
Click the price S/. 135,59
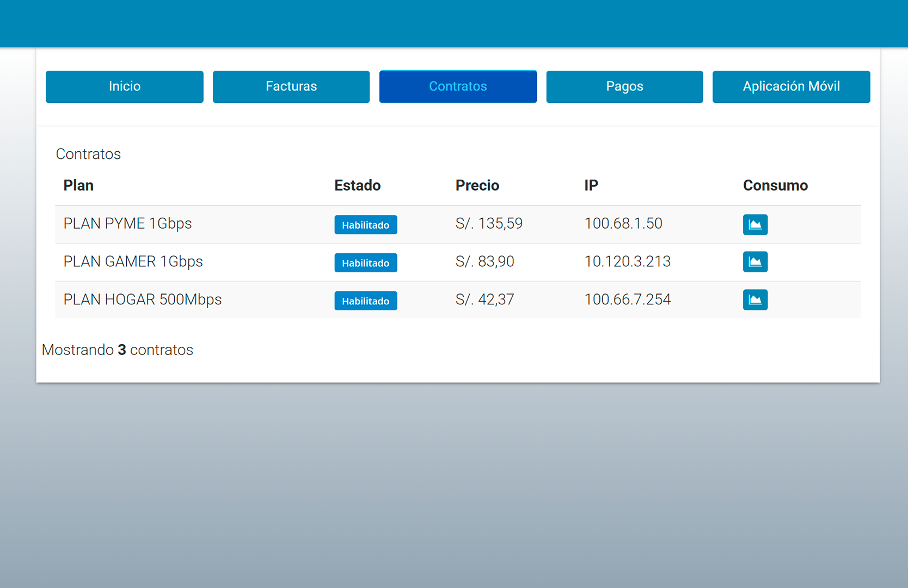(x=488, y=224)
